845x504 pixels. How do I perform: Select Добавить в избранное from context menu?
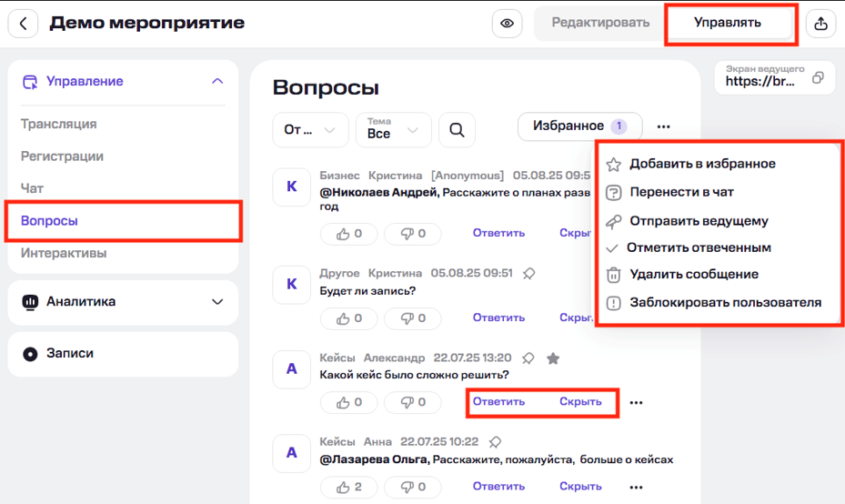702,164
